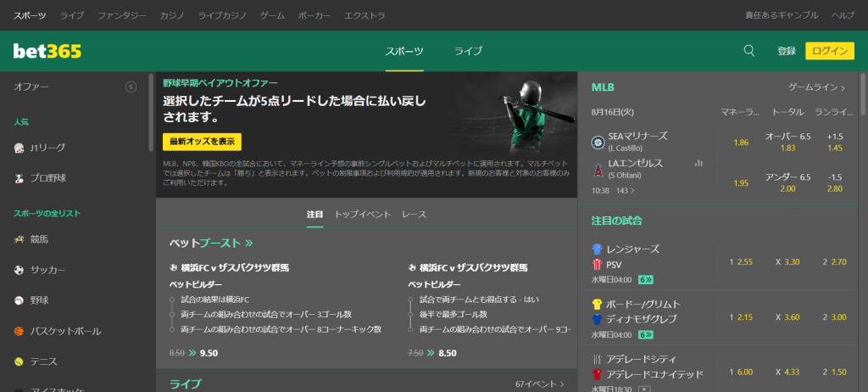Open ファンタジー in the top menu
Image resolution: width=868 pixels, height=392 pixels.
click(x=122, y=15)
